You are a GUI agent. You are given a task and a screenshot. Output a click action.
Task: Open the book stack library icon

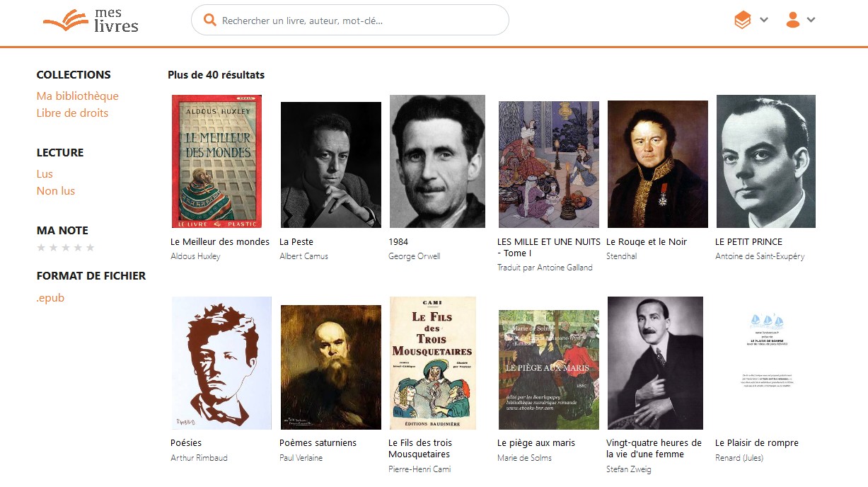(742, 21)
